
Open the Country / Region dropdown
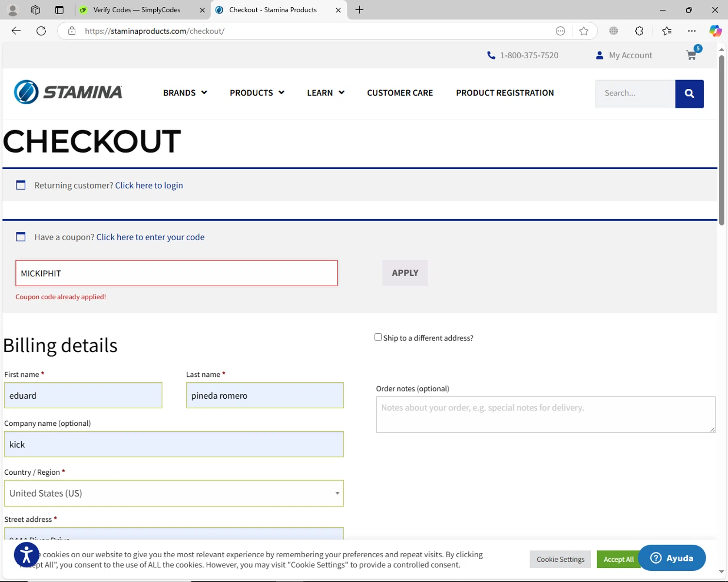174,493
